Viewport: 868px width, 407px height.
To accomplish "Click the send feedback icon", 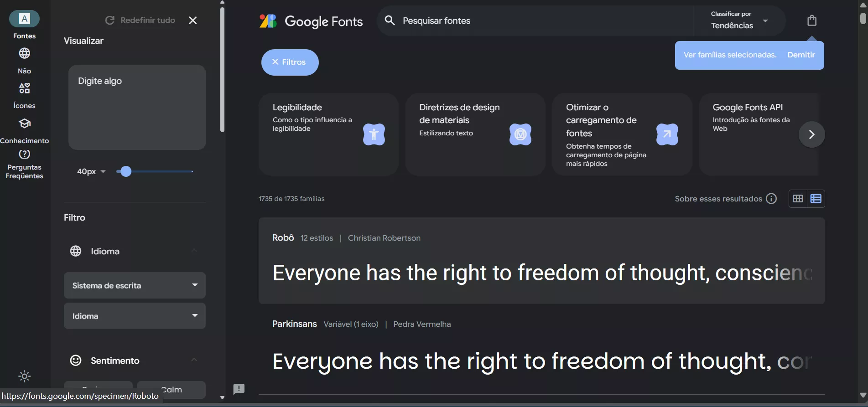I will point(239,389).
